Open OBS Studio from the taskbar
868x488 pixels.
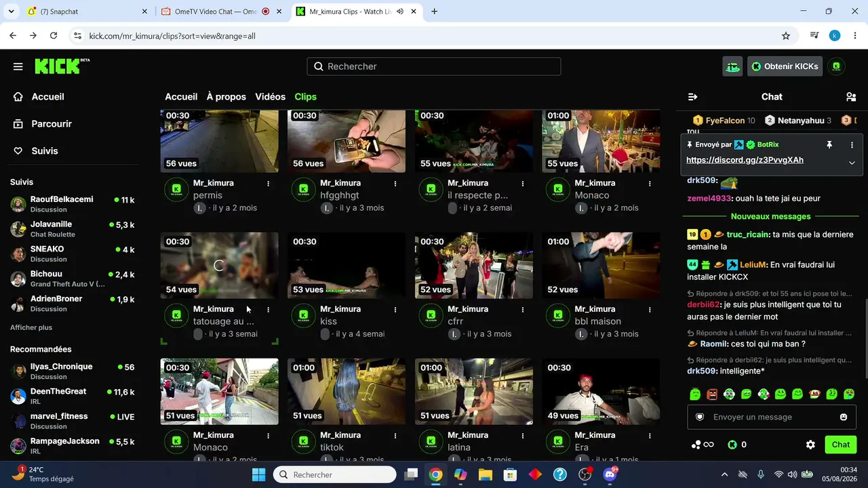585,474
